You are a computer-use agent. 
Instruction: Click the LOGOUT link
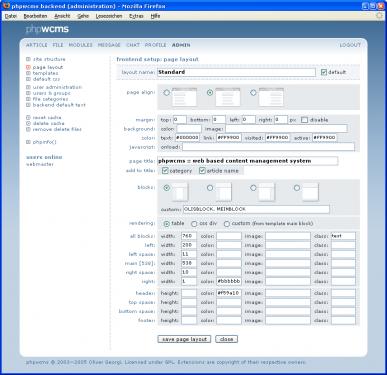click(350, 45)
